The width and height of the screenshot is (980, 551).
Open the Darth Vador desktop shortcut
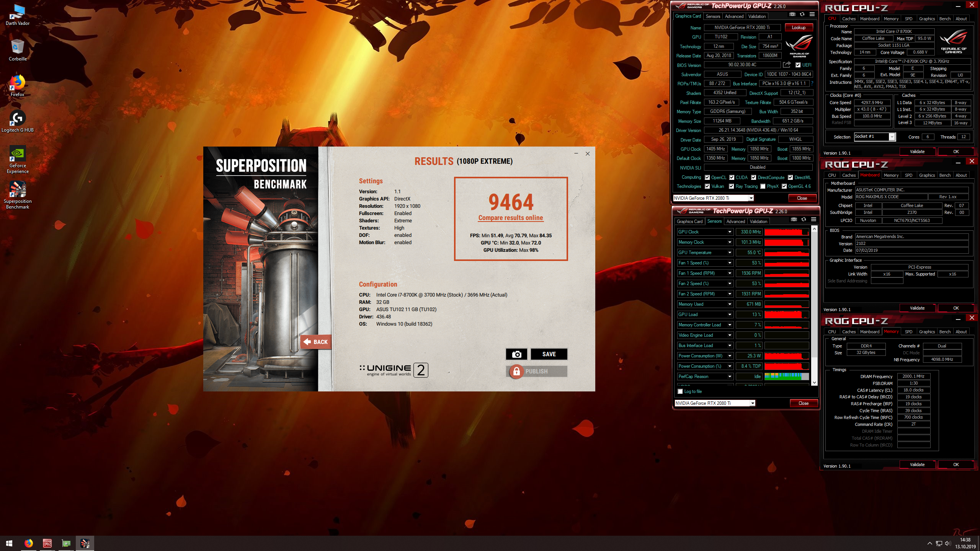pos(18,15)
